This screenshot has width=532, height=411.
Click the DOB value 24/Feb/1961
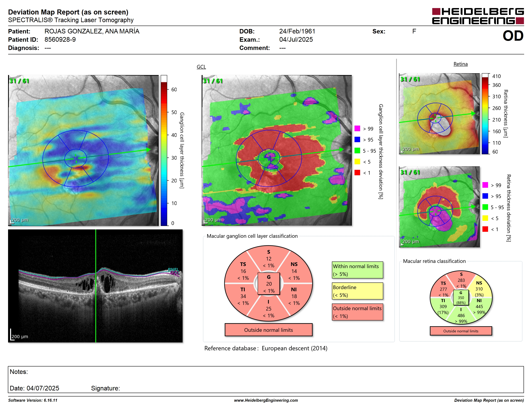[297, 31]
